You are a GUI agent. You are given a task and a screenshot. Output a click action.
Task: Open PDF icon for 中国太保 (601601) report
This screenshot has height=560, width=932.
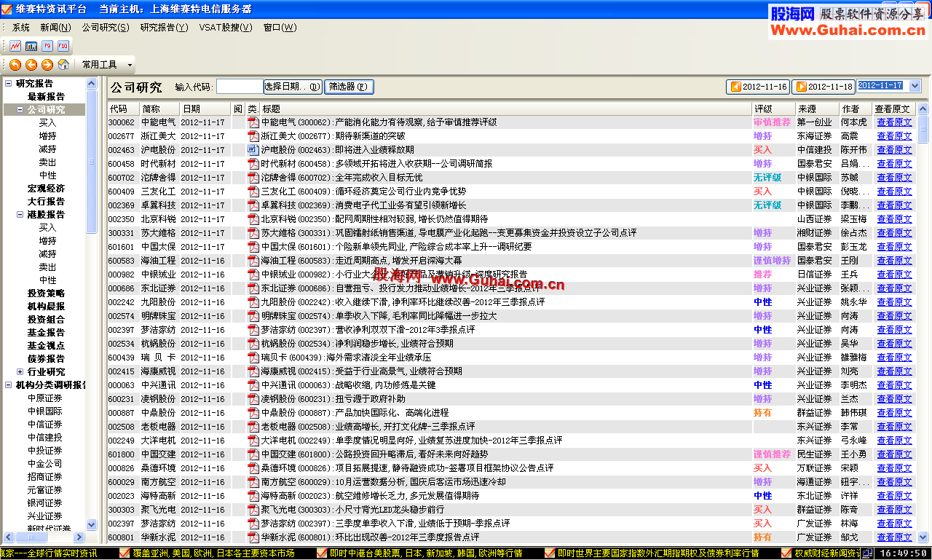click(253, 247)
